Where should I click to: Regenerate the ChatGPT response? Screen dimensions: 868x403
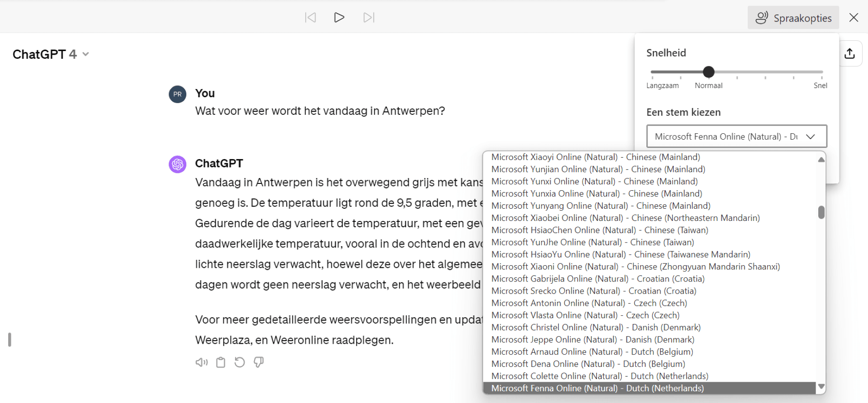click(x=240, y=362)
